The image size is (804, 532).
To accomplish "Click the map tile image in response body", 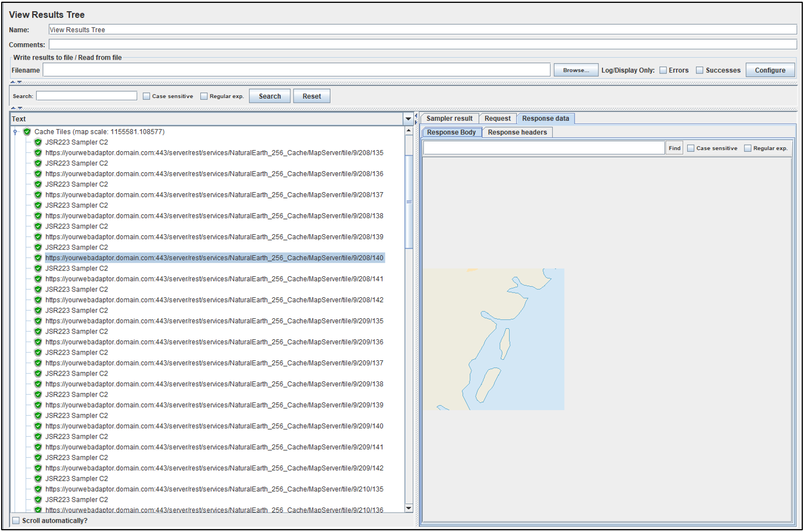I will (493, 339).
